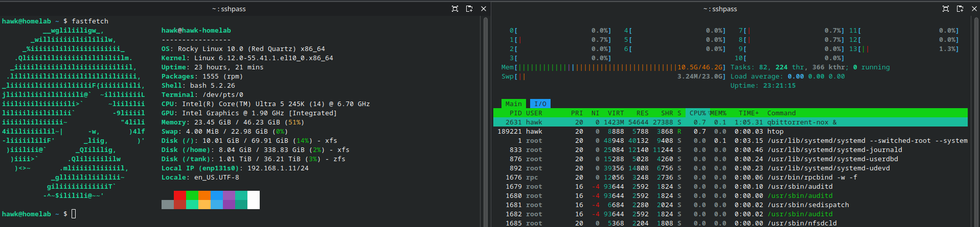The image size is (980, 227).
Task: Click the Local IP 192.168.1.11/24 line
Action: pyautogui.click(x=235, y=168)
